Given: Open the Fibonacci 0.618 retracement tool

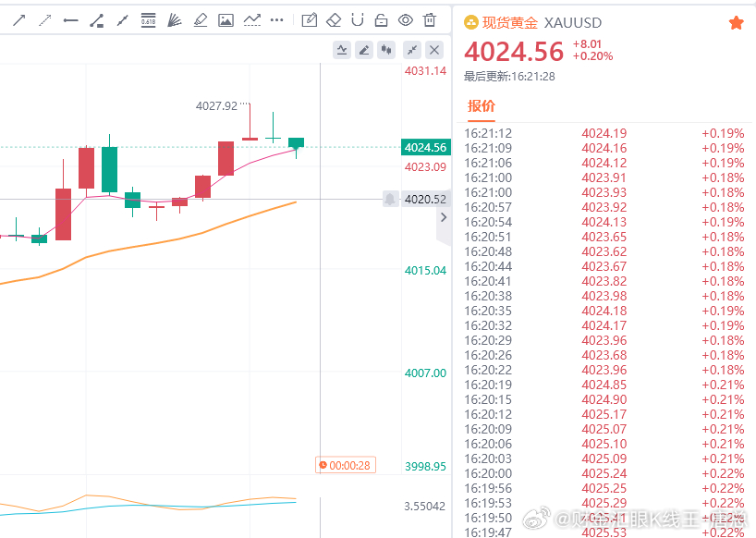Looking at the screenshot, I should (148, 20).
